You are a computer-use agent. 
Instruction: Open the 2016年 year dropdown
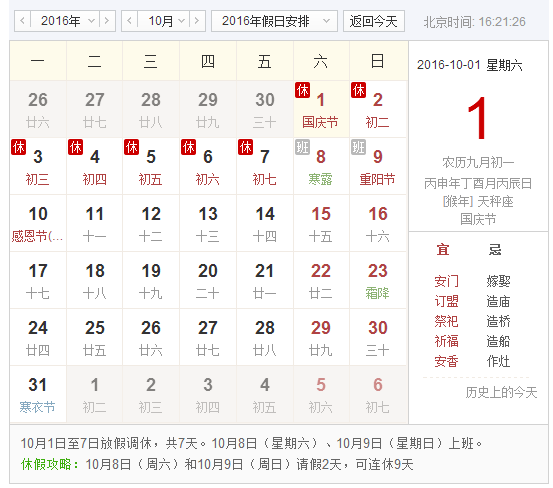(x=65, y=21)
